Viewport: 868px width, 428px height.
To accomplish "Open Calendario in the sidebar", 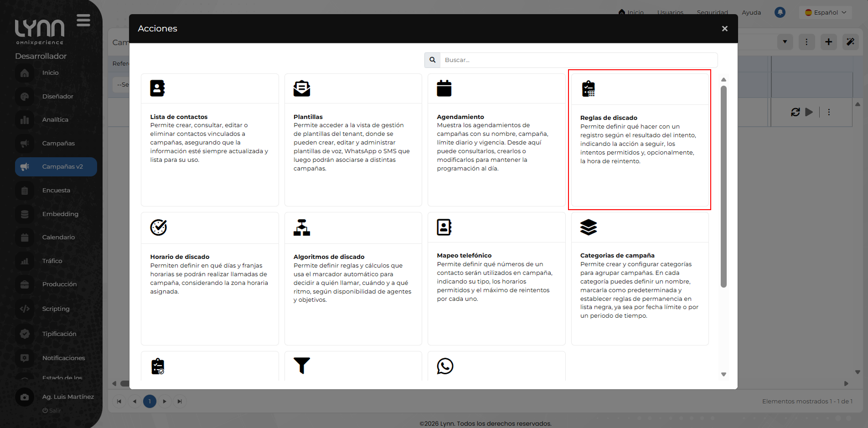I will tap(56, 237).
